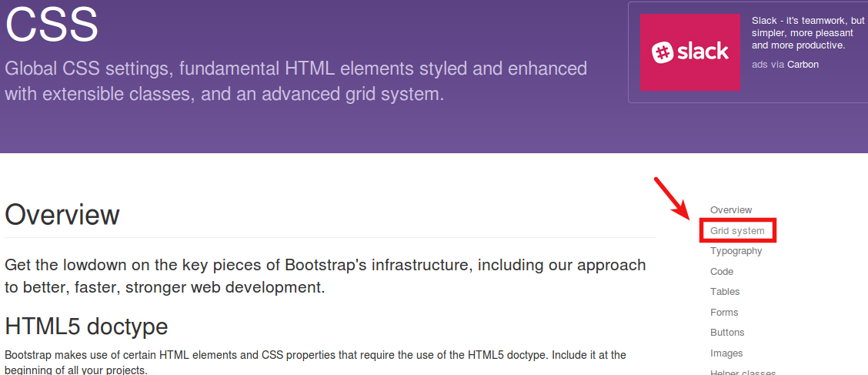Viewport: 868px width, 375px height.
Task: Navigate to the Tables section
Action: coord(725,292)
